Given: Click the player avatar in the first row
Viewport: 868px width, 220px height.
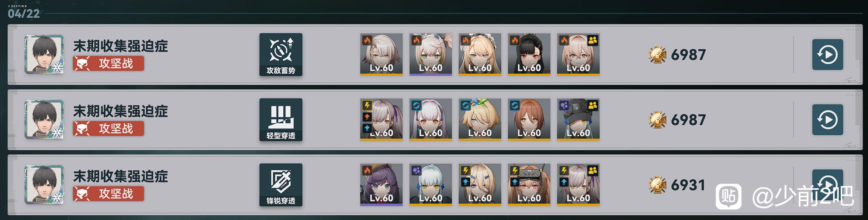Looking at the screenshot, I should pyautogui.click(x=44, y=54).
